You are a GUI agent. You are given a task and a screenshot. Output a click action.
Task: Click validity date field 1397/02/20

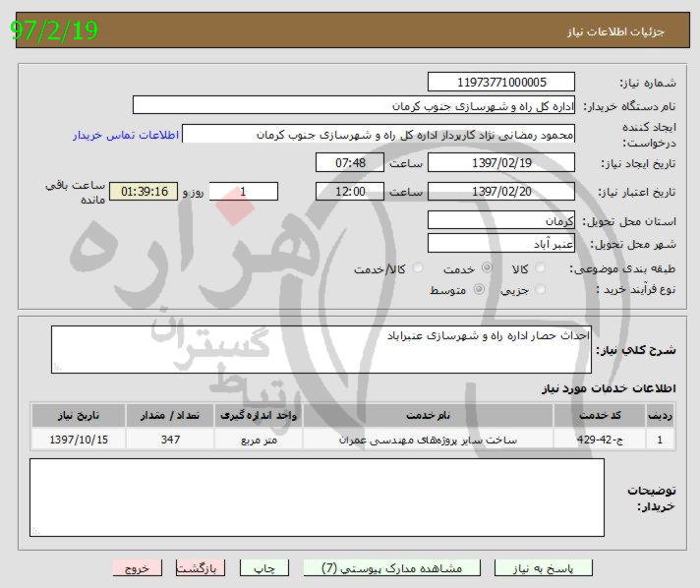[500, 192]
